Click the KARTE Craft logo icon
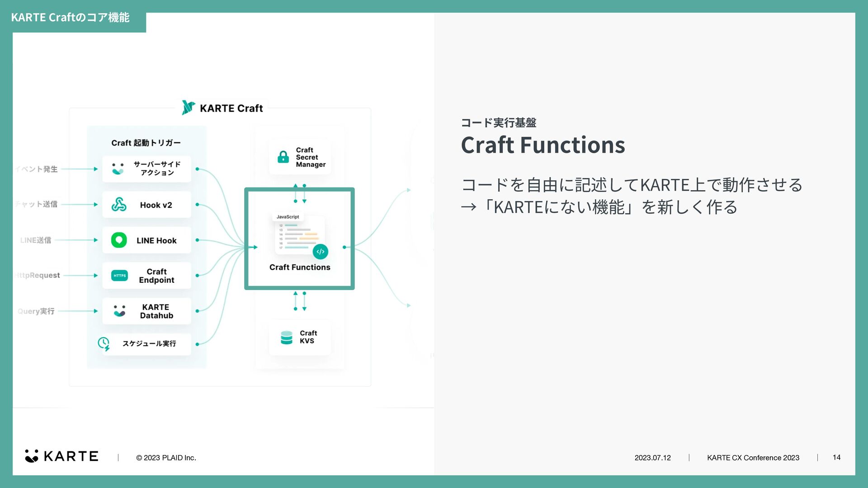 click(188, 108)
